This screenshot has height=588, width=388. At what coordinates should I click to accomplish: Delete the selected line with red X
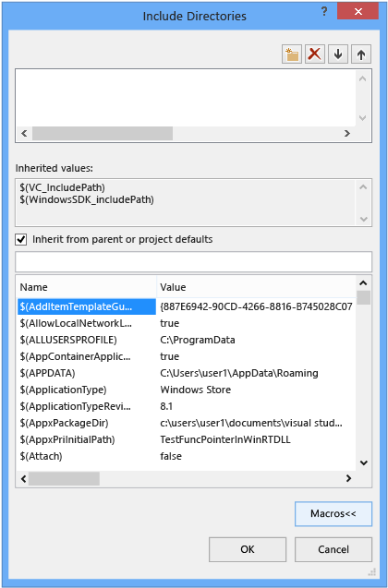click(314, 54)
